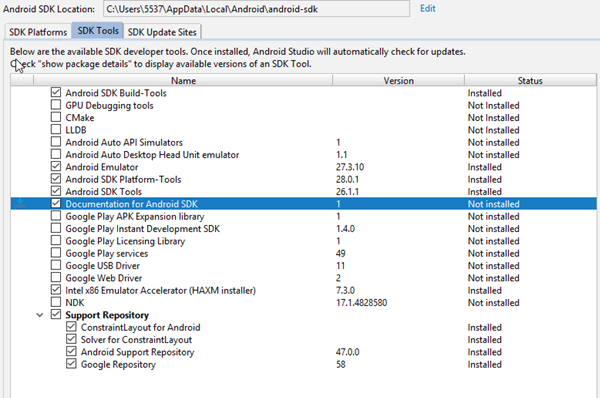Click the Not installed status of NDK

point(494,303)
